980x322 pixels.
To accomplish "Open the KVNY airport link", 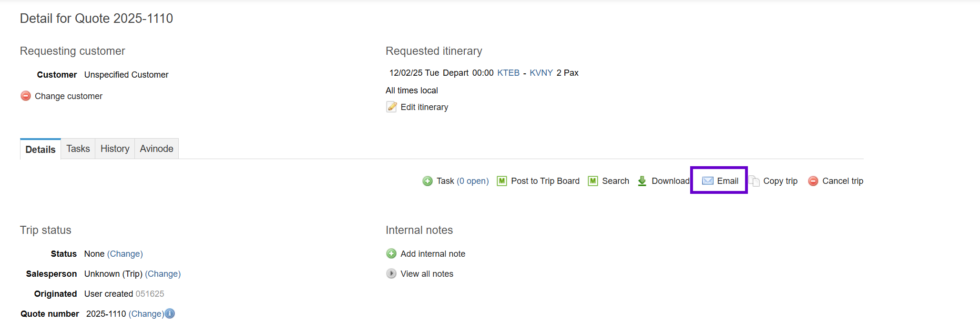I will 541,73.
